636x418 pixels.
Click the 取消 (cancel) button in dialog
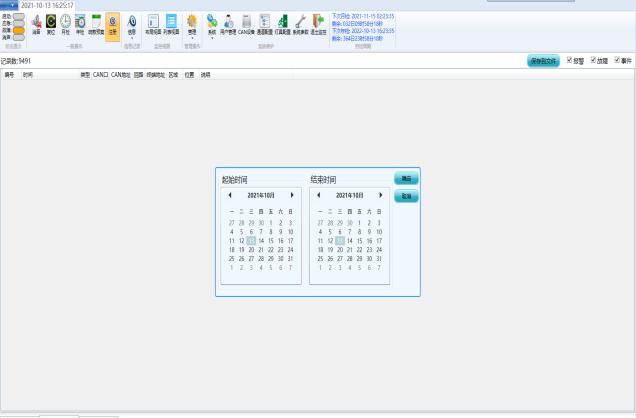pos(406,196)
